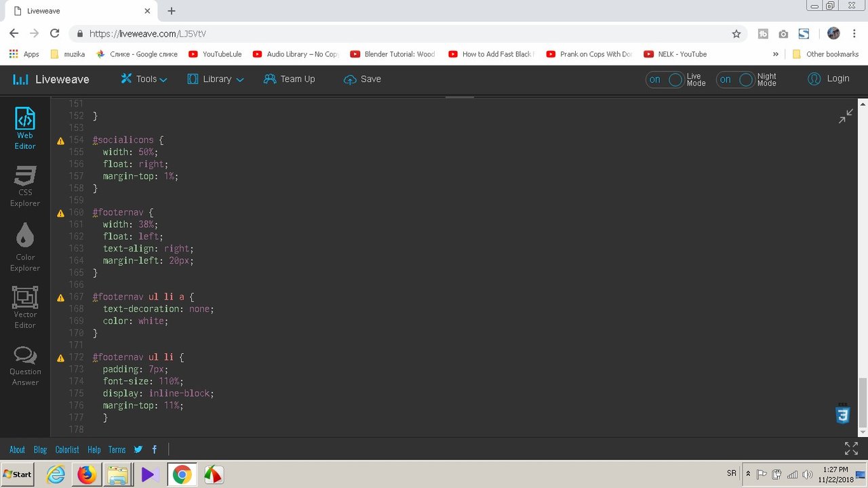Expand the bookmarks bar overflow chevron
The height and width of the screenshot is (488, 868).
point(776,54)
